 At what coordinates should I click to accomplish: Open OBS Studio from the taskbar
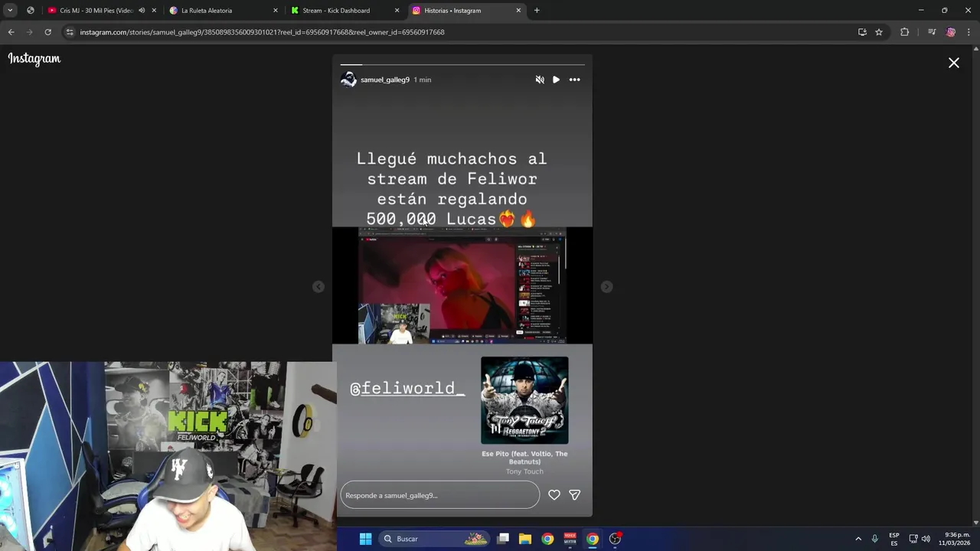tap(615, 539)
